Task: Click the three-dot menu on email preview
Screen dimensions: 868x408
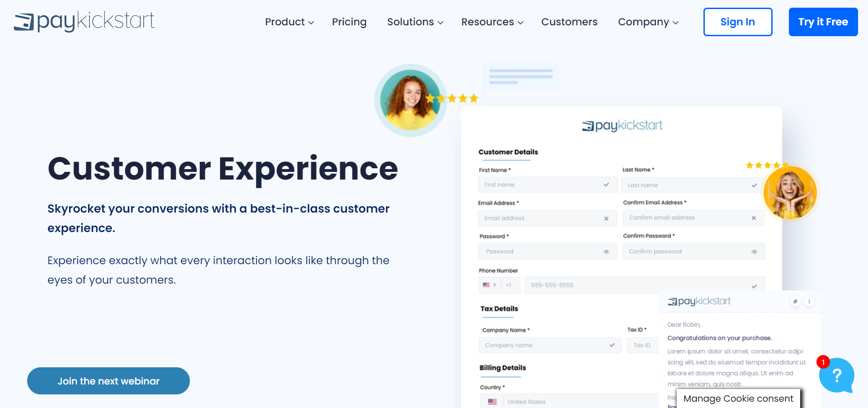Action: coord(809,301)
